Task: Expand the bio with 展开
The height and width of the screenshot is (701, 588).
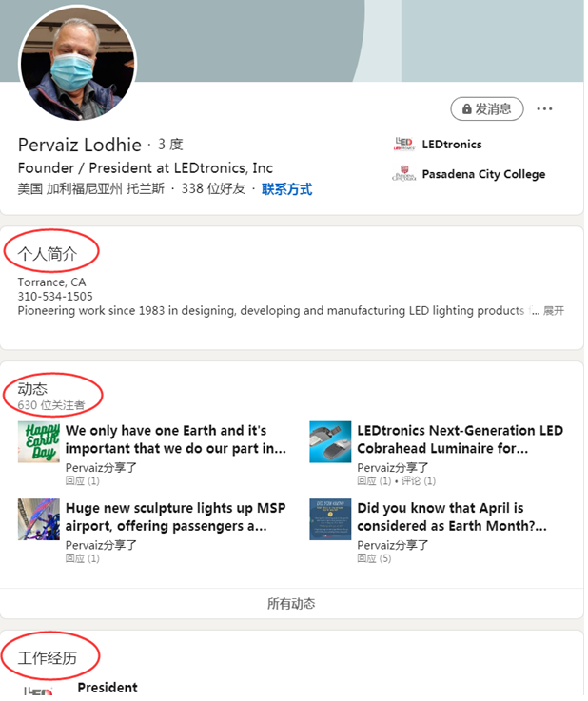Action: tap(554, 311)
